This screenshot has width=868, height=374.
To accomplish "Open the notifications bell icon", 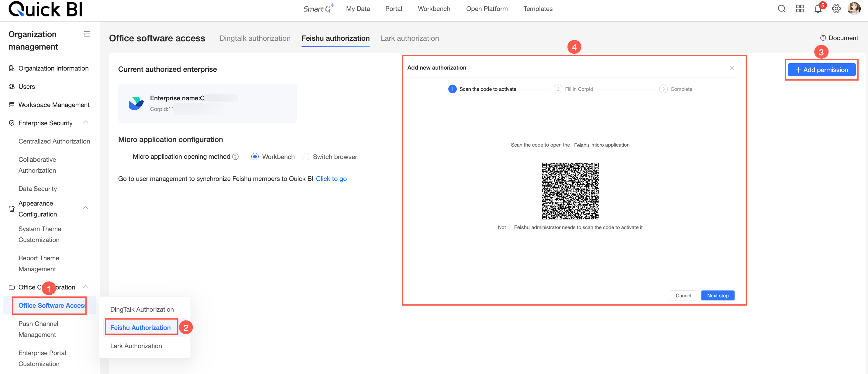I will coord(818,9).
